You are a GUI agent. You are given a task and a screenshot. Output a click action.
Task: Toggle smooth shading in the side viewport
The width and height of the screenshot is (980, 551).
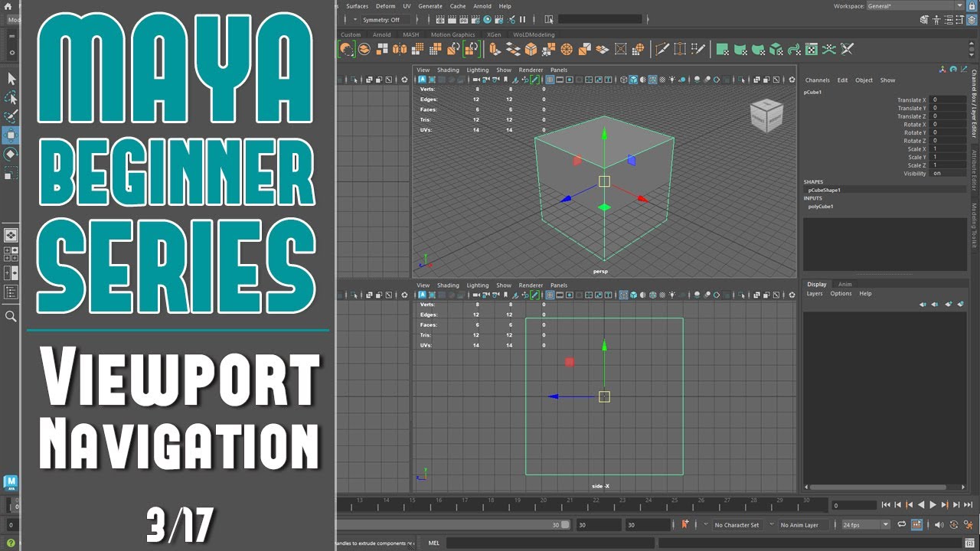633,295
